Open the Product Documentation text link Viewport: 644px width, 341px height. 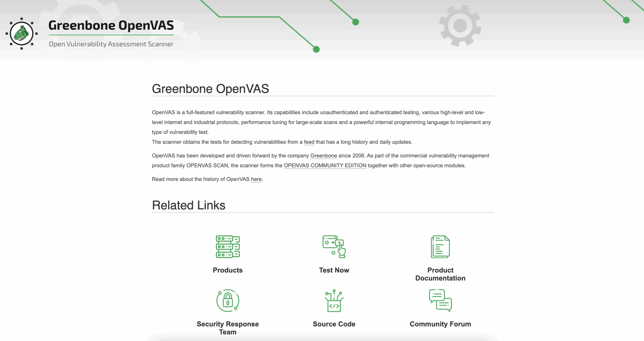click(x=440, y=274)
